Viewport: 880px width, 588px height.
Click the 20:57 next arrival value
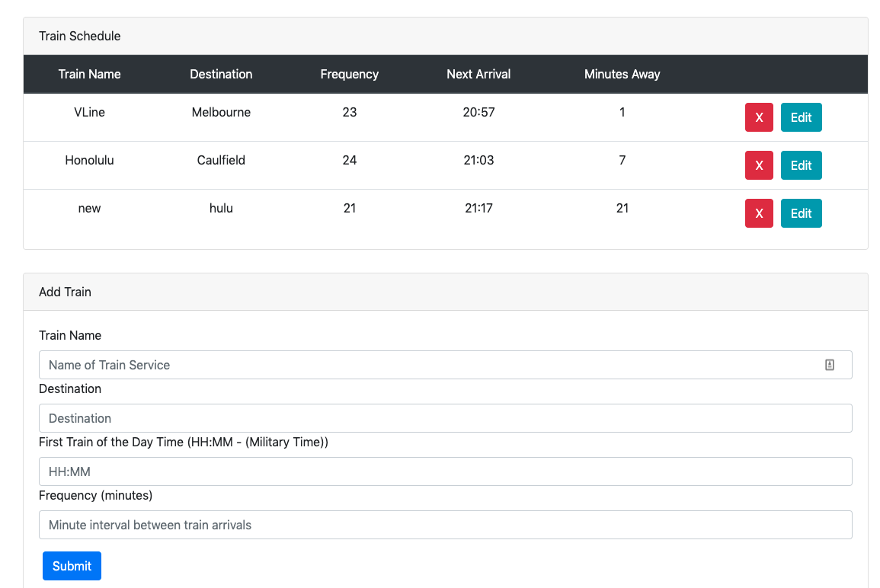coord(478,112)
